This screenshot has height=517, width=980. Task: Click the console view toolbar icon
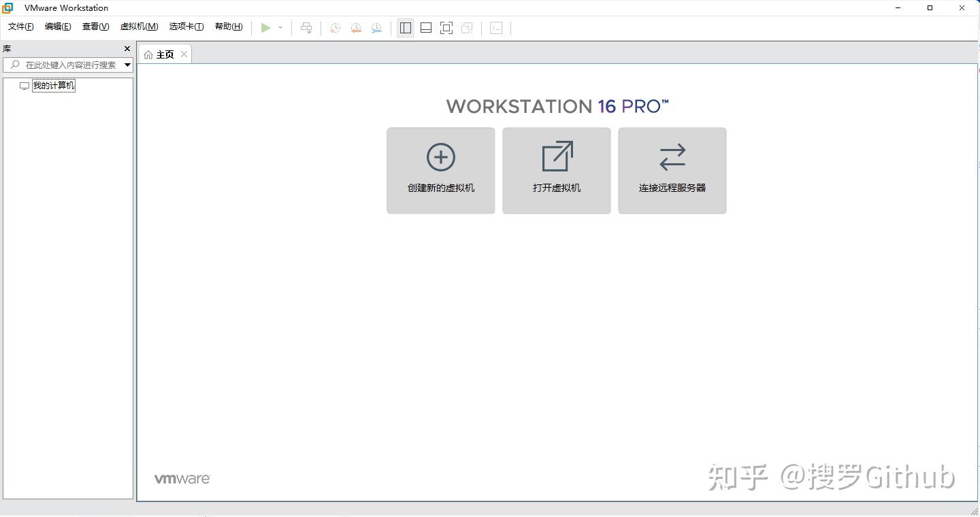point(496,28)
